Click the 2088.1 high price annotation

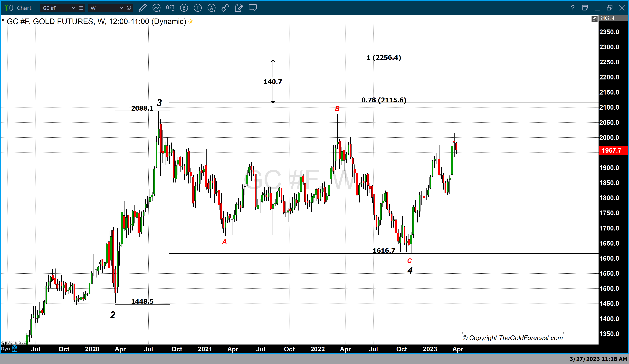coord(142,108)
